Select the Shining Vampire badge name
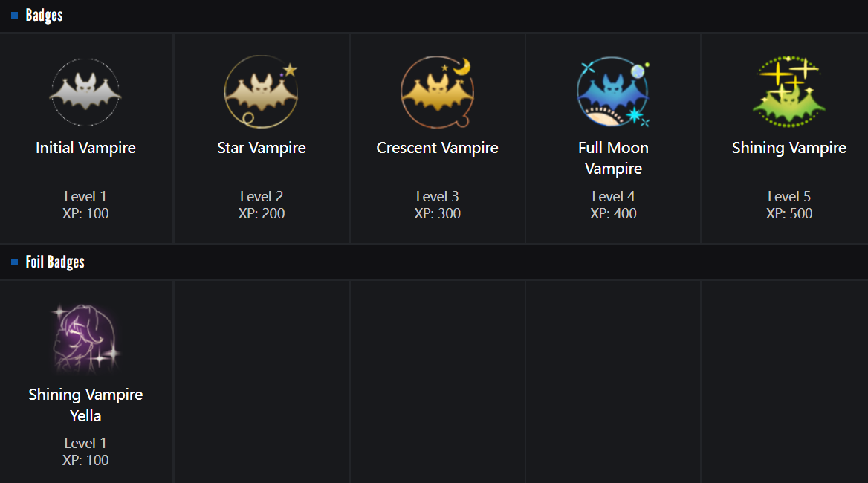 pyautogui.click(x=788, y=148)
